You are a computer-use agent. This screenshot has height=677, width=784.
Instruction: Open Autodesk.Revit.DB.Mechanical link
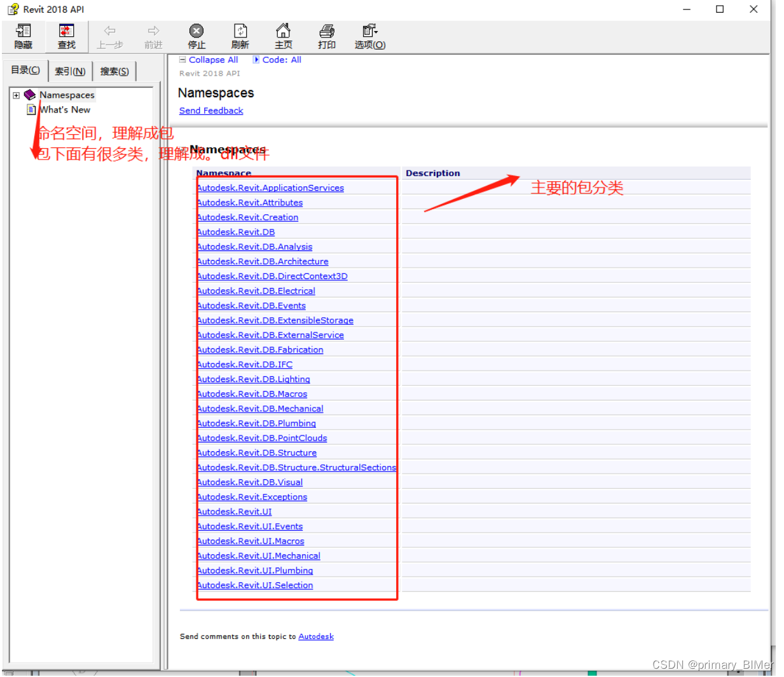coord(260,409)
